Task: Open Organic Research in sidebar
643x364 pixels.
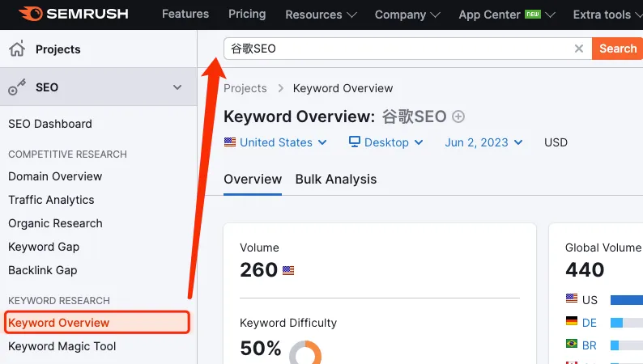Action: 55,223
